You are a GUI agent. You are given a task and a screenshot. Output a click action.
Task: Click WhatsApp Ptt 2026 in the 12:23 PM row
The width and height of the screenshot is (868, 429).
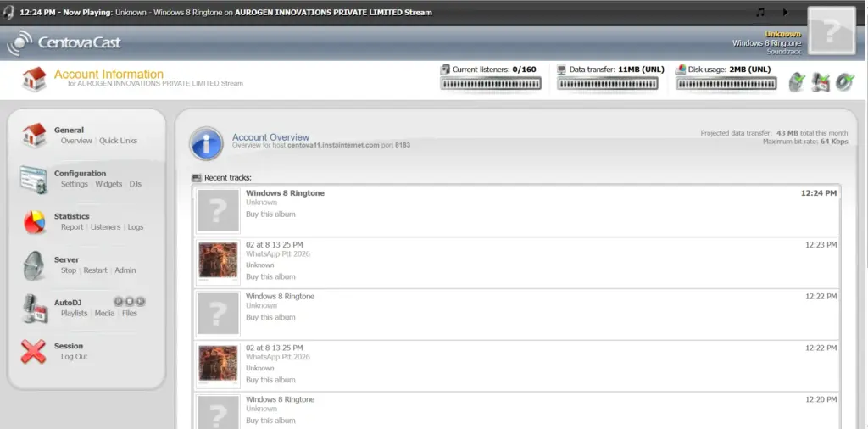point(278,254)
